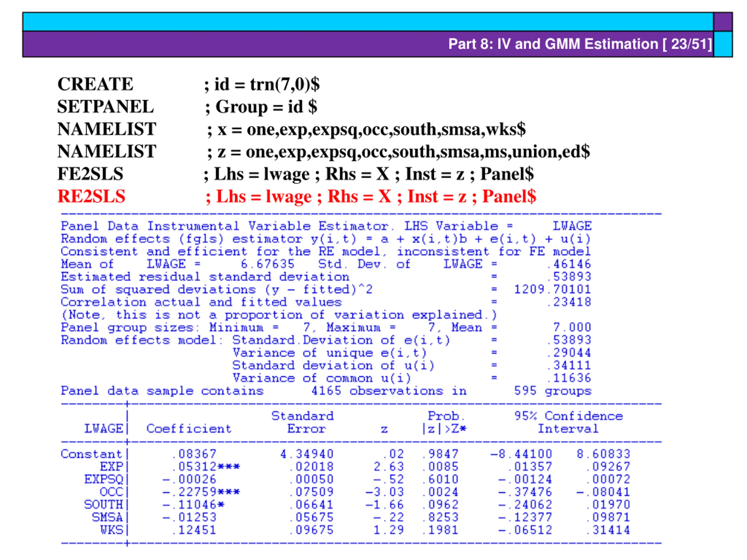
Task: Click the 'Panel group sizes' line
Action: point(326,328)
